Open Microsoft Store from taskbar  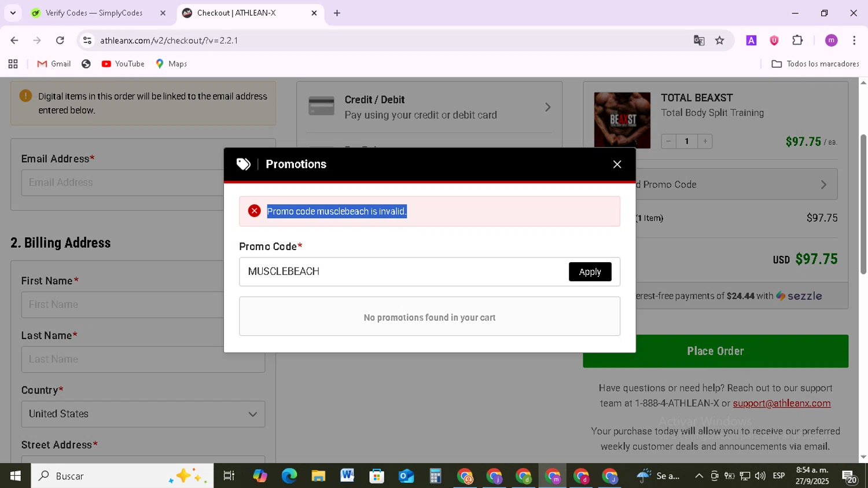(377, 476)
